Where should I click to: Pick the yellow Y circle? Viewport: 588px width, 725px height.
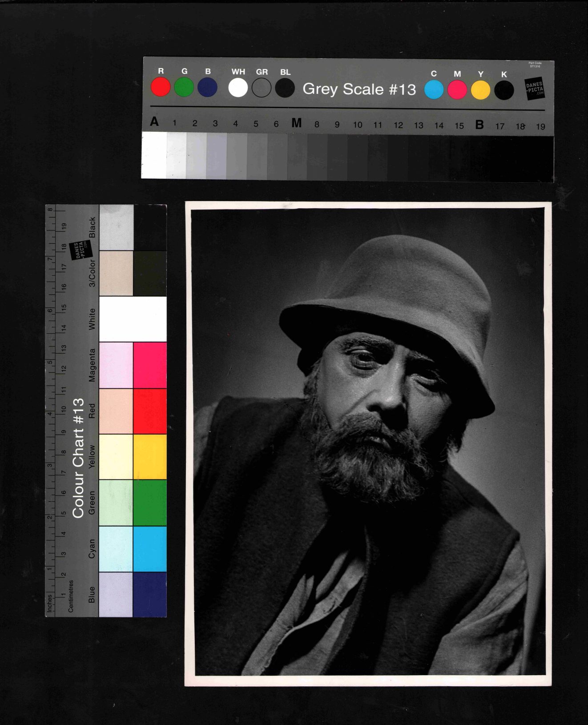coord(480,90)
